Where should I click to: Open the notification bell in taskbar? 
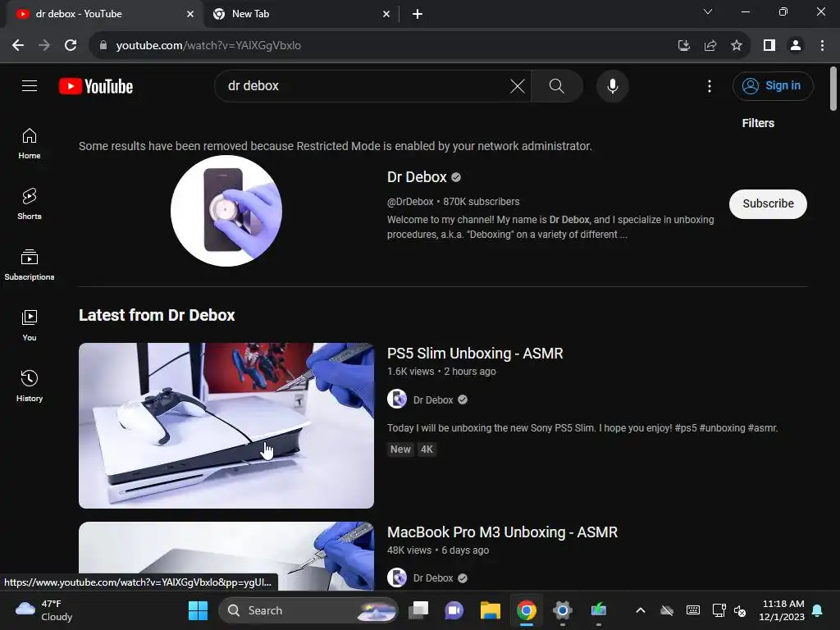(x=818, y=610)
